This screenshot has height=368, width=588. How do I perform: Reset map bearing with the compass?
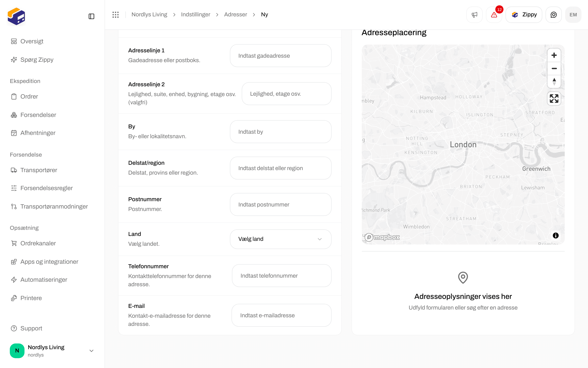click(x=554, y=82)
